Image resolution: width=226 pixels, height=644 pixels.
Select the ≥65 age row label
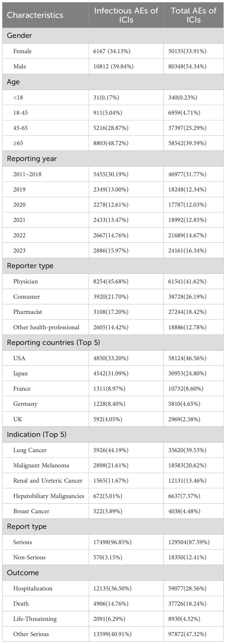point(18,143)
